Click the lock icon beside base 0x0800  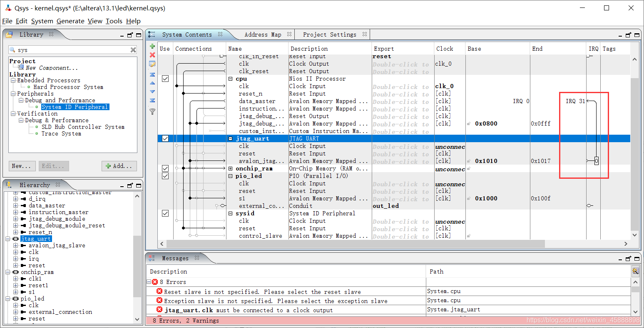[x=469, y=123]
